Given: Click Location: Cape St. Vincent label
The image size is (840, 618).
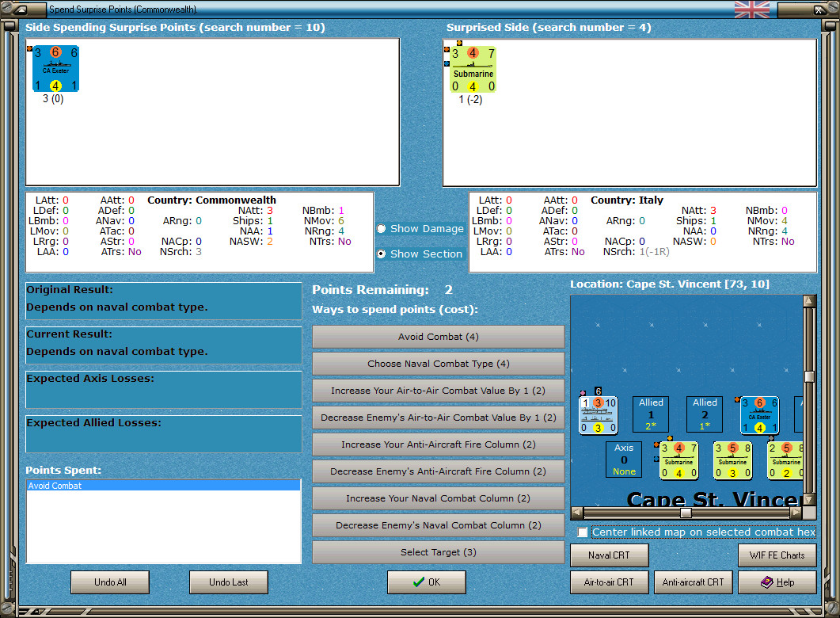Looking at the screenshot, I should pyautogui.click(x=670, y=284).
